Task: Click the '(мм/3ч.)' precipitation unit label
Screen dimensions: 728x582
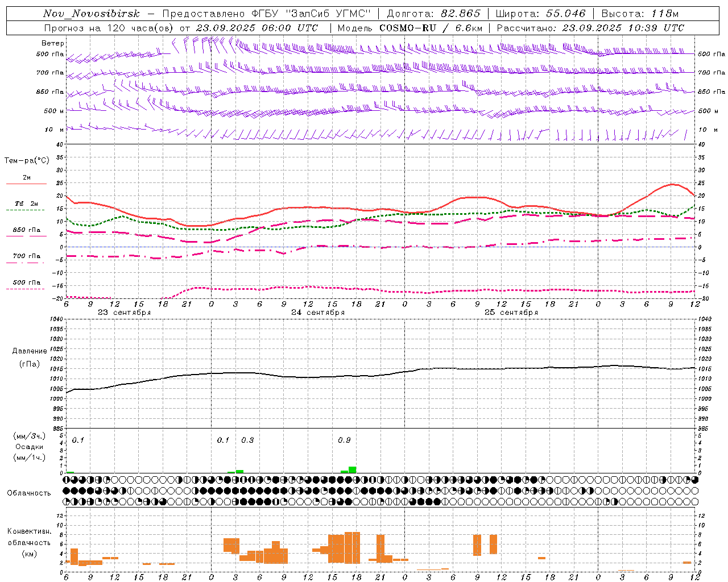Action: click(x=30, y=436)
